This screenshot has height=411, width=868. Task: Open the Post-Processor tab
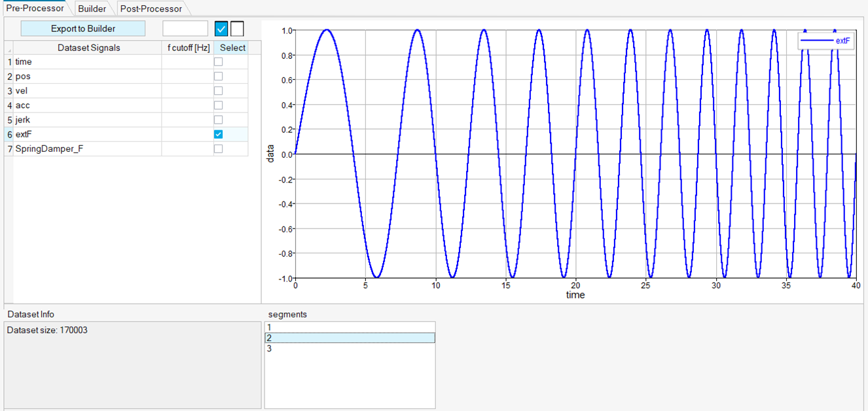tap(151, 9)
